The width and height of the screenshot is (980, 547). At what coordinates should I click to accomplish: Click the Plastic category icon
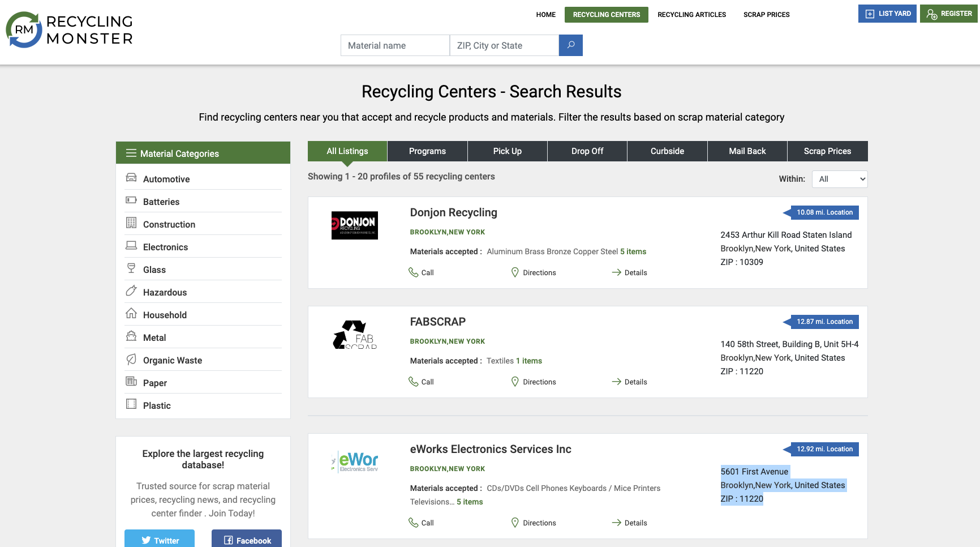coord(131,404)
